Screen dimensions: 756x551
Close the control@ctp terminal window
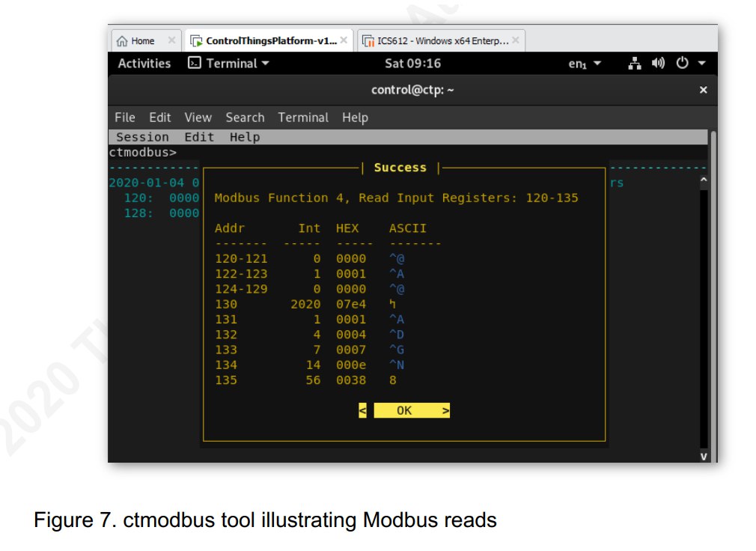pyautogui.click(x=703, y=90)
